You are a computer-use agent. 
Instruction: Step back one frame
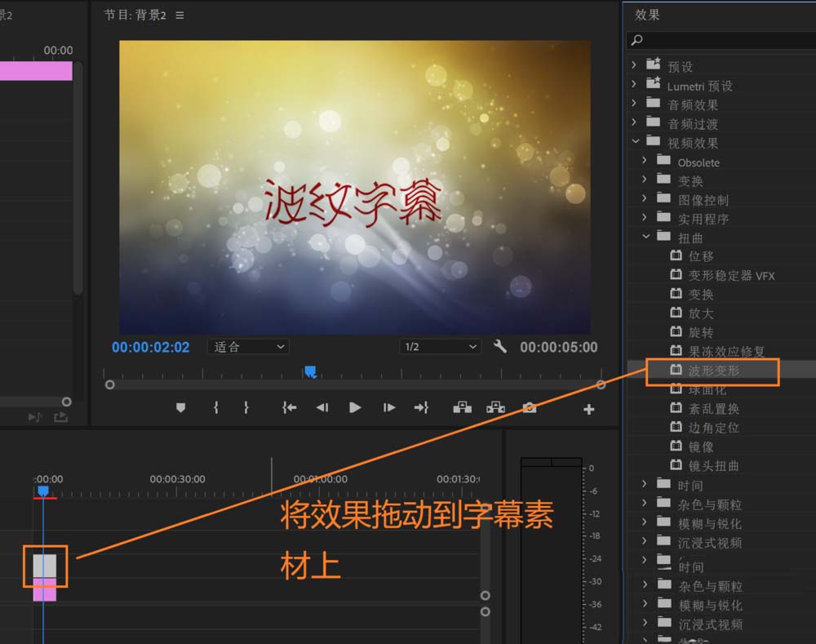(x=322, y=407)
